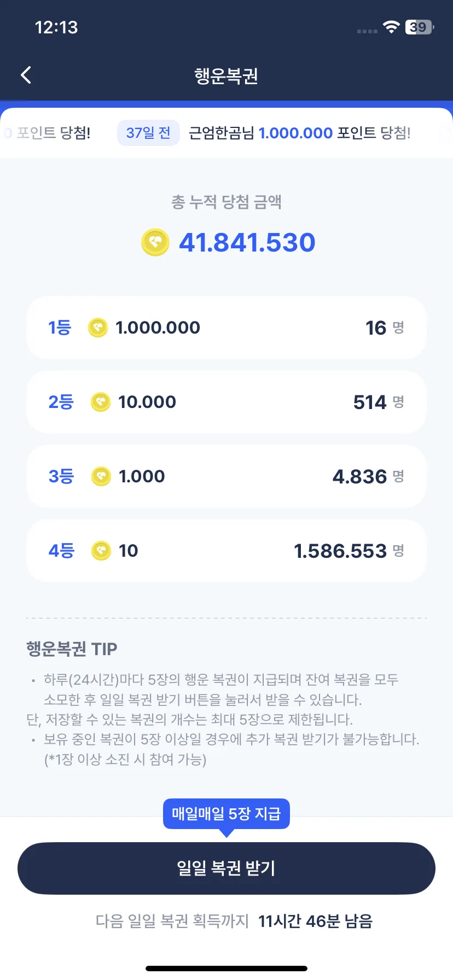Tap the back arrow in header
Image resolution: width=453 pixels, height=980 pixels.
[x=26, y=75]
